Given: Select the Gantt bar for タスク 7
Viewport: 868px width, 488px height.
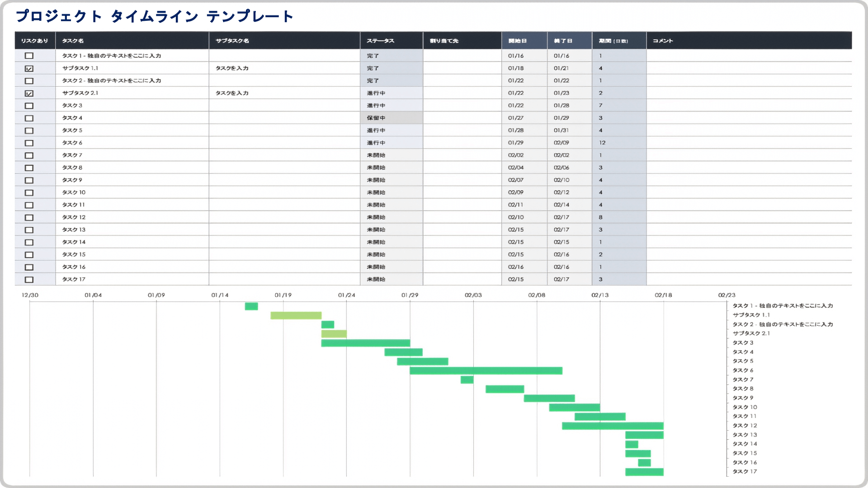Looking at the screenshot, I should 467,380.
